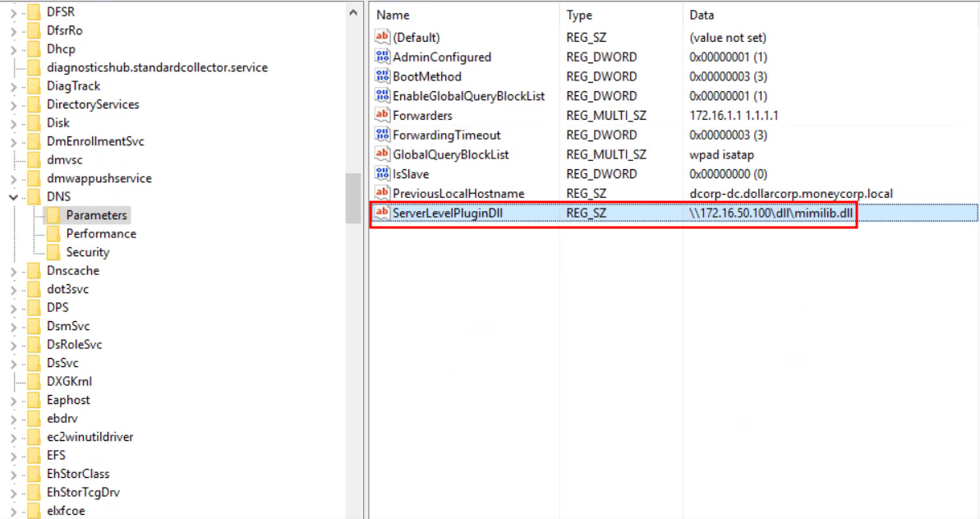Click the Dhcp folder icon
Image resolution: width=980 pixels, height=519 pixels.
[35, 48]
